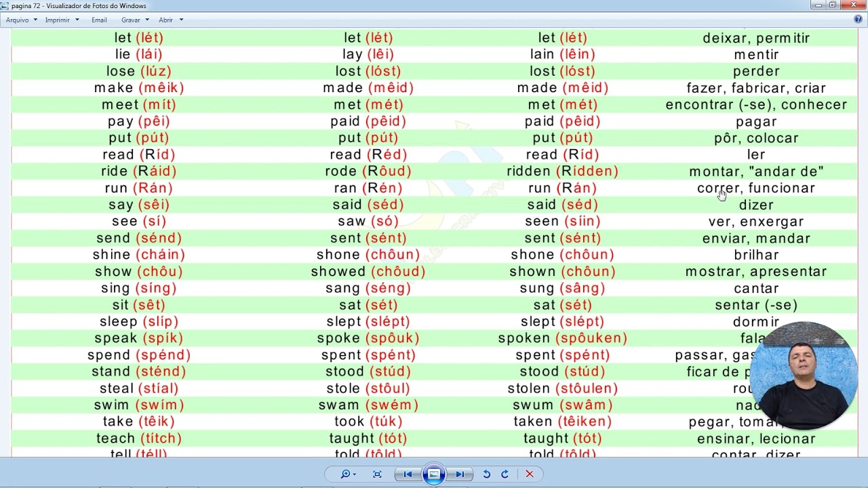The width and height of the screenshot is (868, 488).
Task: Click translation 'ver, enxergar'
Action: tap(756, 222)
